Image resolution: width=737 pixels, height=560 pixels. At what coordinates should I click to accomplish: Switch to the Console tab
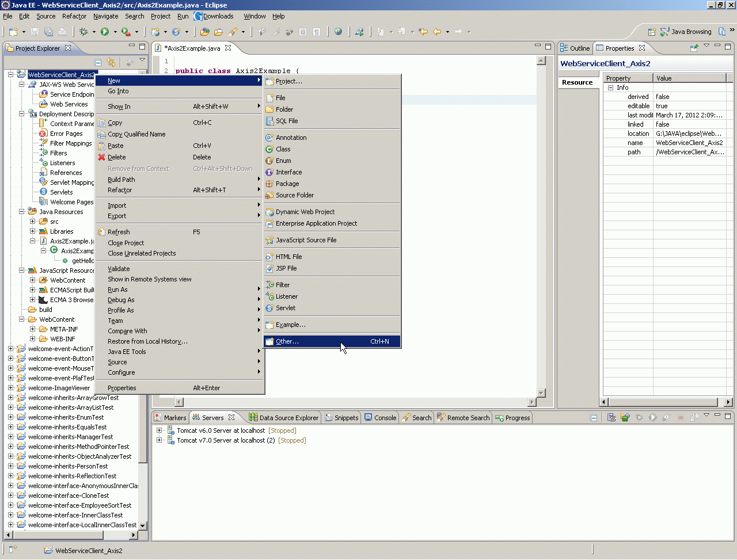[x=380, y=418]
